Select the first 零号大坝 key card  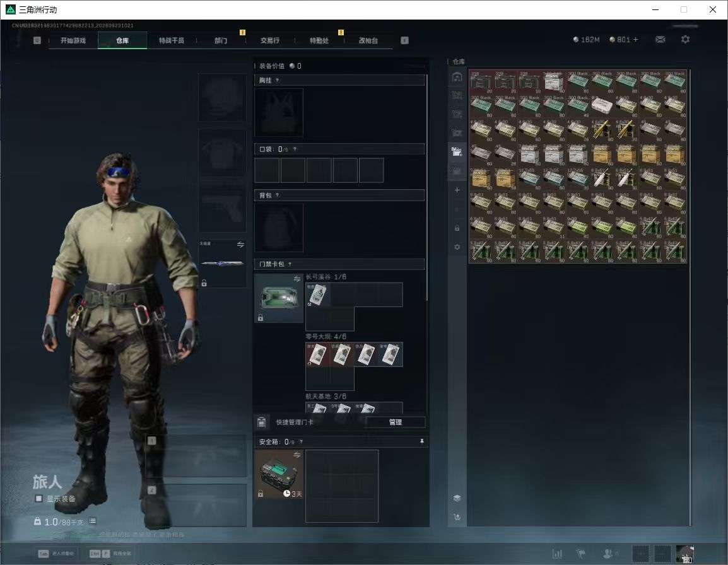[x=317, y=354]
